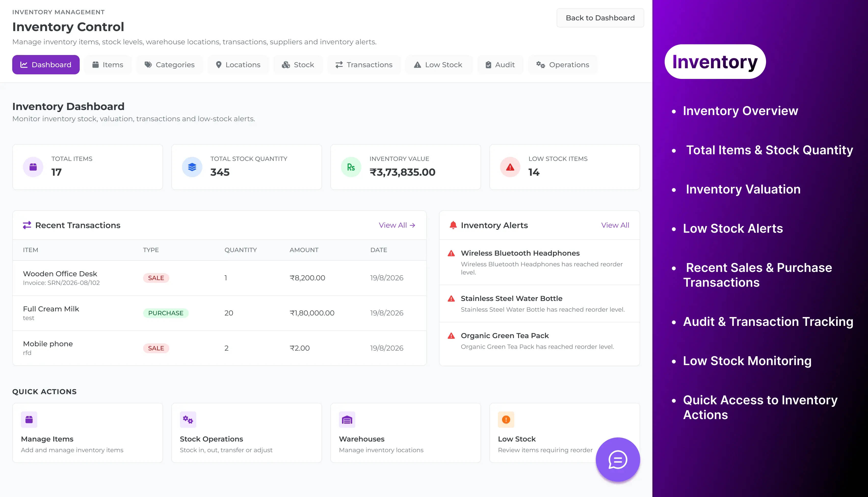Click the PURCHASE badge for Full Cream Milk
The width and height of the screenshot is (868, 497).
click(166, 313)
